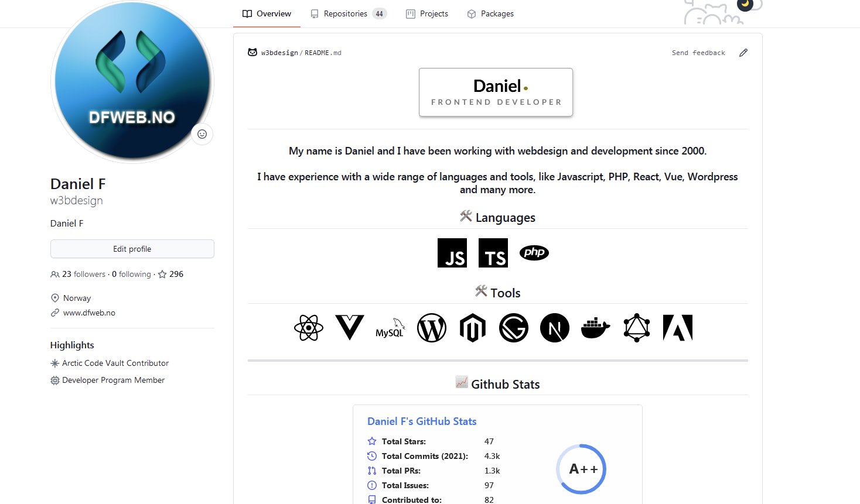This screenshot has height=504, width=860.
Task: Click the Packages cube icon
Action: click(x=472, y=13)
